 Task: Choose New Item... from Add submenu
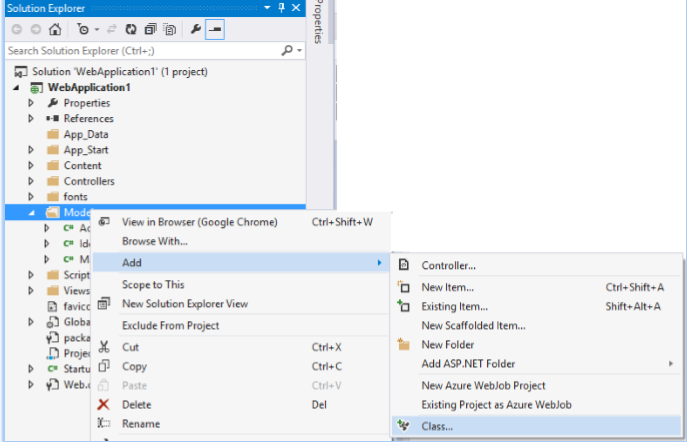(537, 287)
